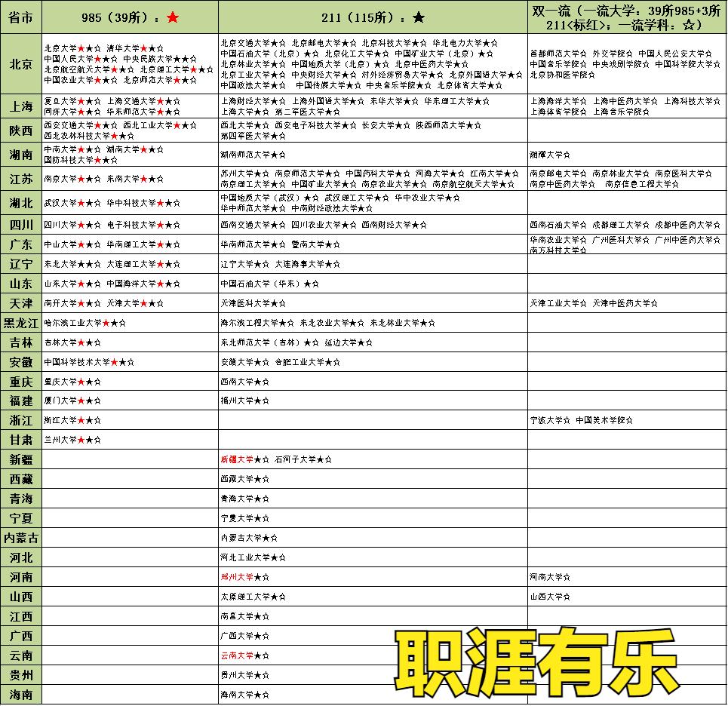This screenshot has width=728, height=706.
Task: Click the 中国美术学院 entry under 浙江
Action: 604,420
